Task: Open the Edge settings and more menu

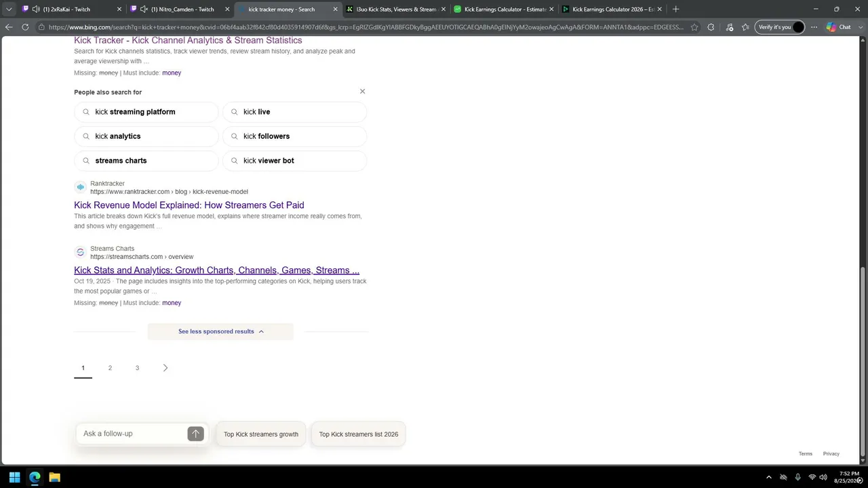Action: pyautogui.click(x=814, y=27)
